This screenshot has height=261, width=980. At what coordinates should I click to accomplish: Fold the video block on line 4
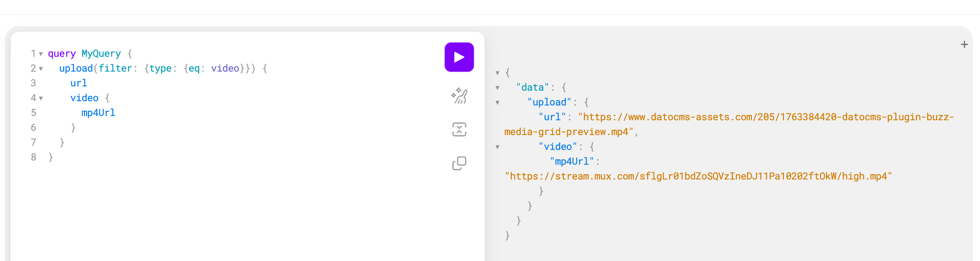[41, 98]
